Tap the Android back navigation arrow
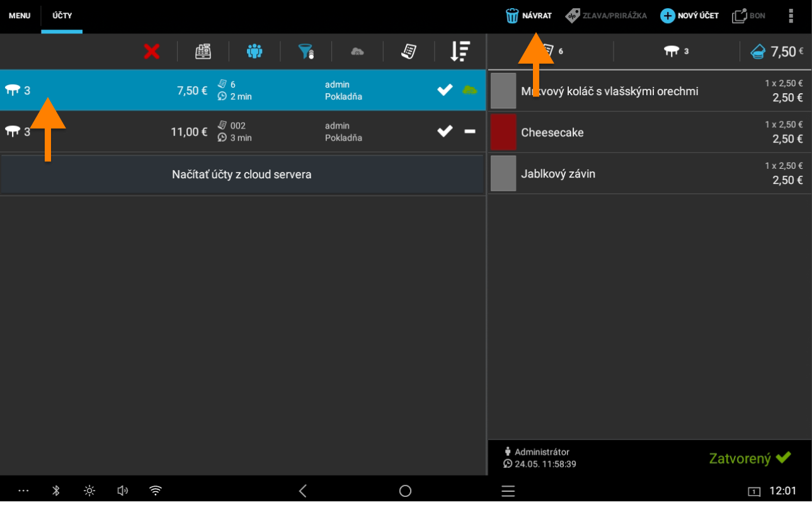This screenshot has height=507, width=812. (303, 491)
